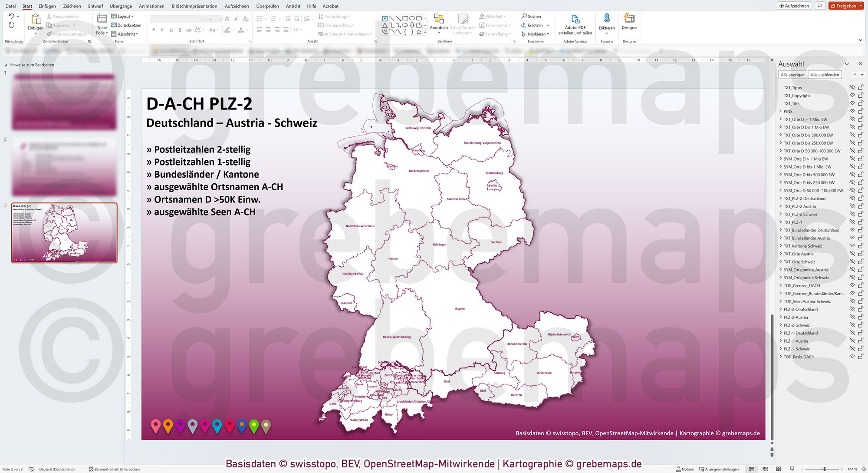Apply bold with the F icon

pyautogui.click(x=153, y=30)
